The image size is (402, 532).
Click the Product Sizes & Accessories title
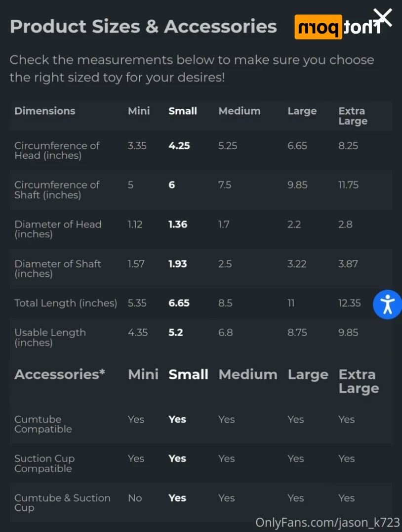[x=143, y=27]
